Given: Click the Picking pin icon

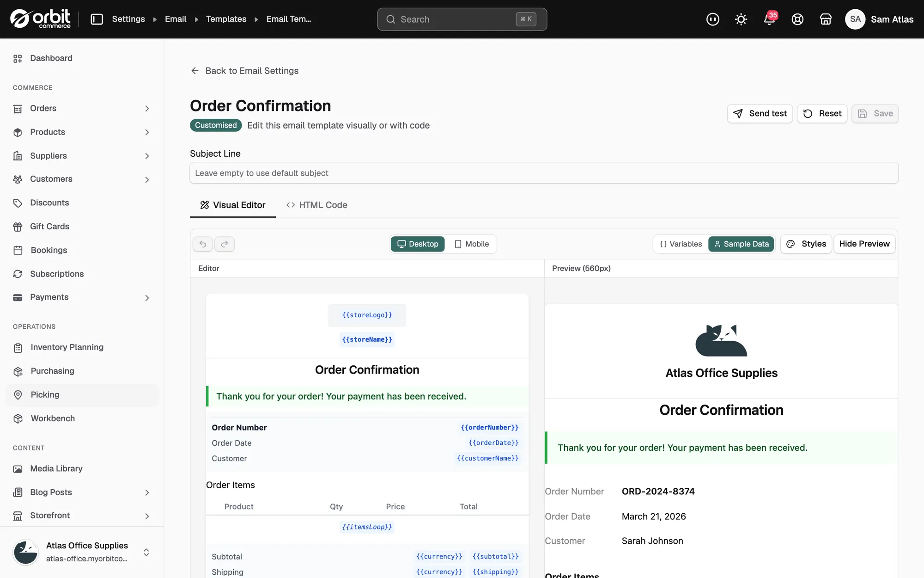Looking at the screenshot, I should [x=18, y=395].
